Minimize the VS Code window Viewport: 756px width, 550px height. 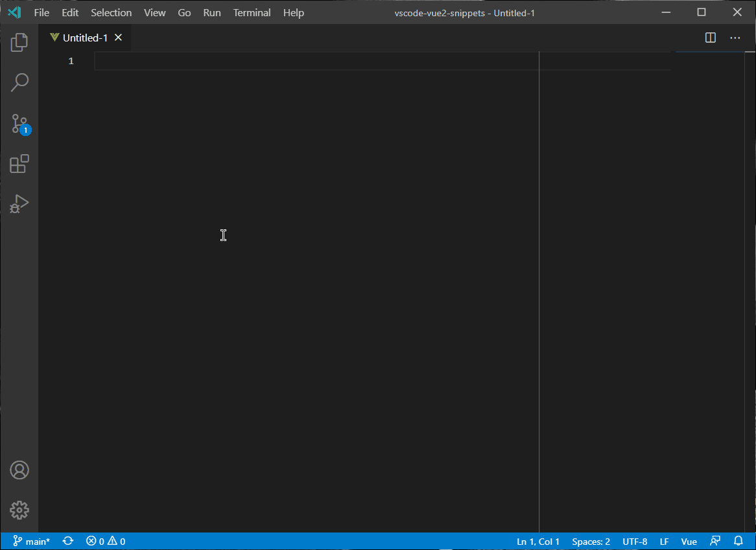(667, 12)
